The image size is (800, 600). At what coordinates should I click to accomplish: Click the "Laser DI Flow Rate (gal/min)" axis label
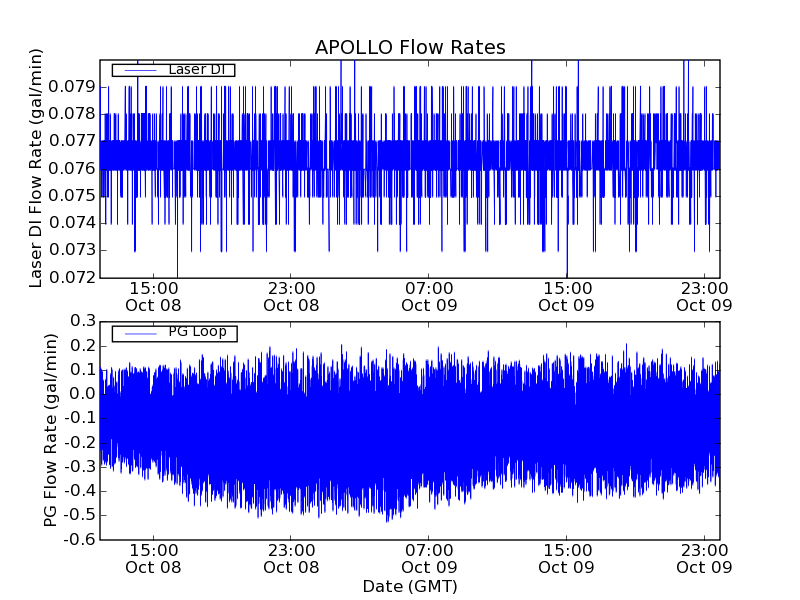point(35,168)
